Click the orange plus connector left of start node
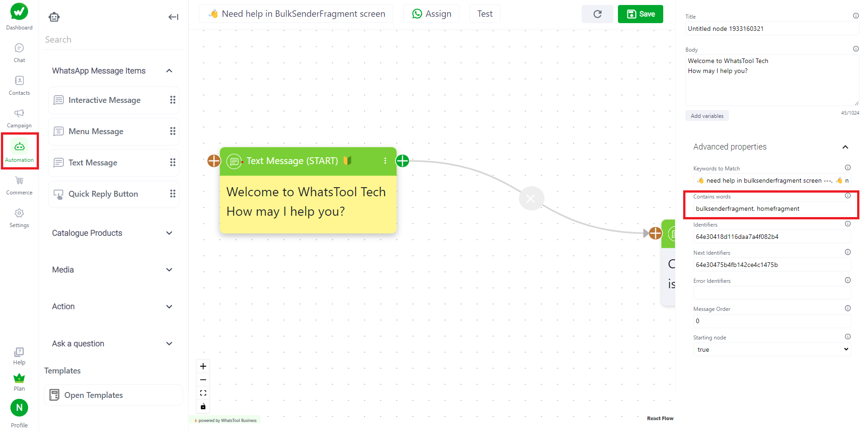The width and height of the screenshot is (868, 431). click(x=214, y=161)
